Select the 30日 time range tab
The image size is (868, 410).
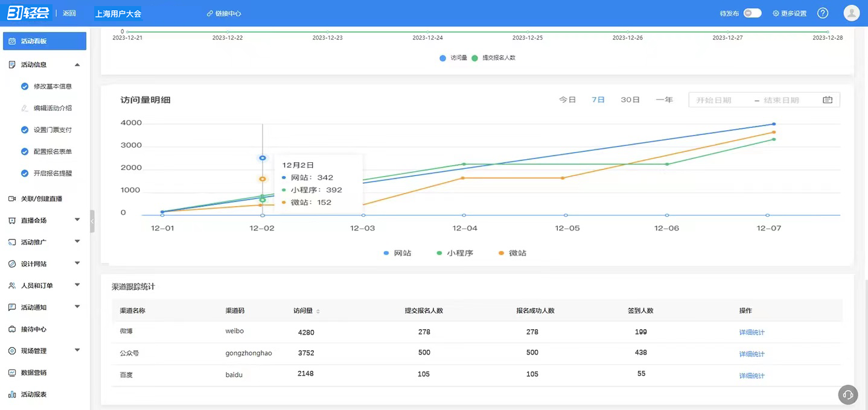630,100
